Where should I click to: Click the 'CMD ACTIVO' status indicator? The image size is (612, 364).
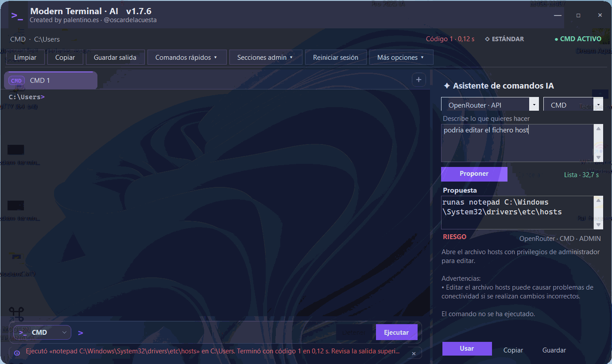578,39
